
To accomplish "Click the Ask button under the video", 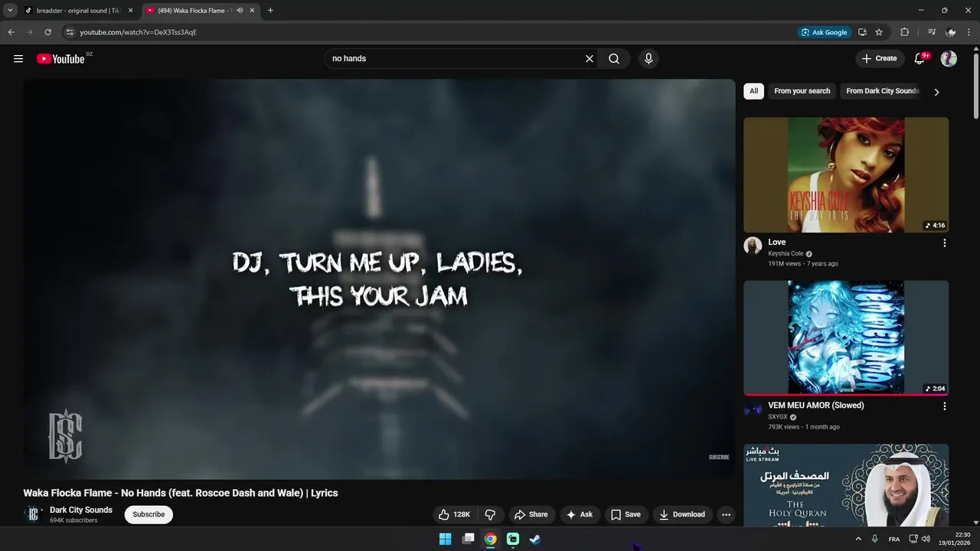I will pyautogui.click(x=579, y=514).
